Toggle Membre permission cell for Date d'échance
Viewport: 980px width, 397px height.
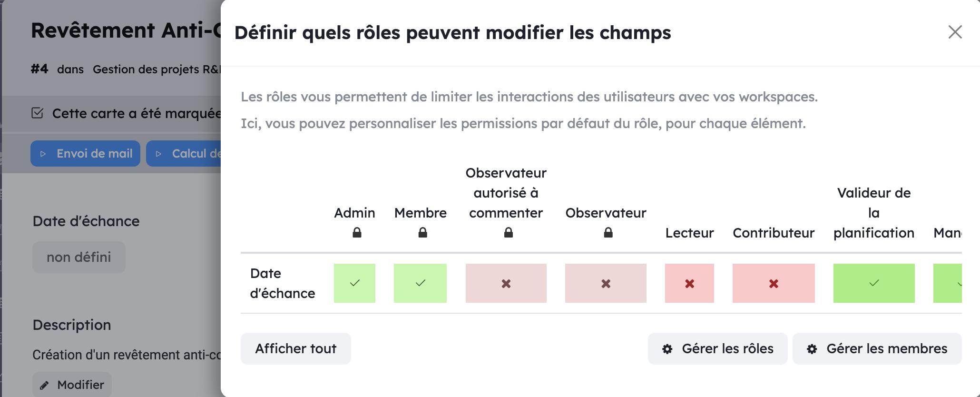click(x=420, y=283)
